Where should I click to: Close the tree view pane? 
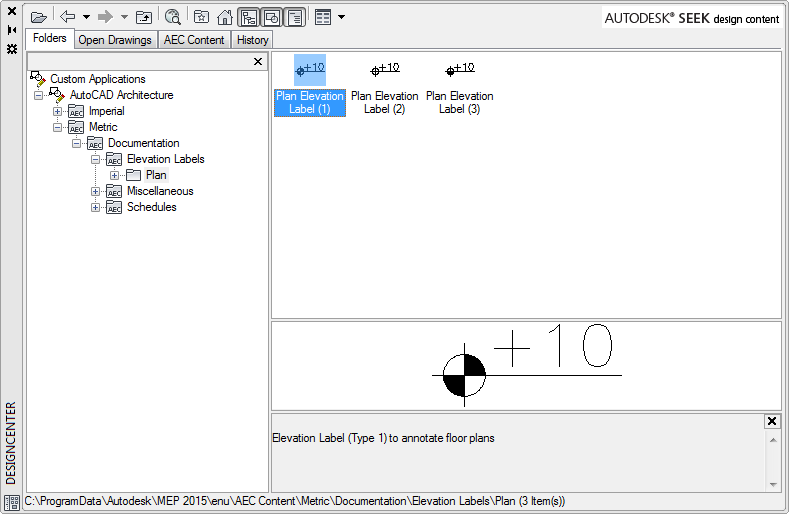[258, 61]
